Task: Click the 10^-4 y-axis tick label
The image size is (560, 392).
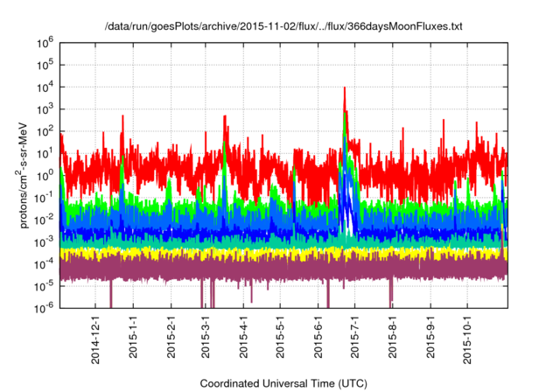Action: pos(44,264)
